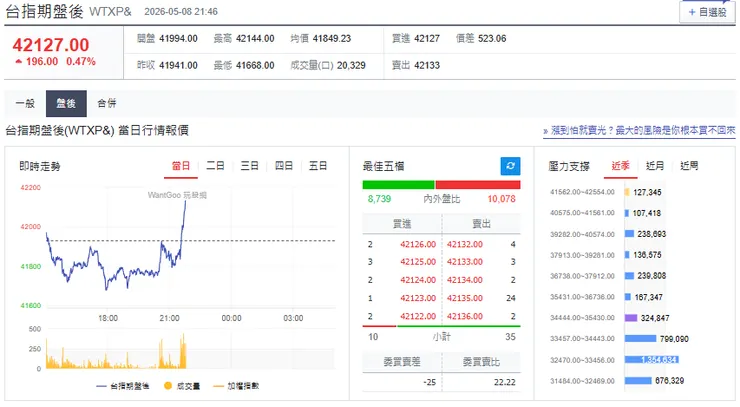Click 最低 value 41668.00
The width and height of the screenshot is (740, 407).
[x=255, y=66]
